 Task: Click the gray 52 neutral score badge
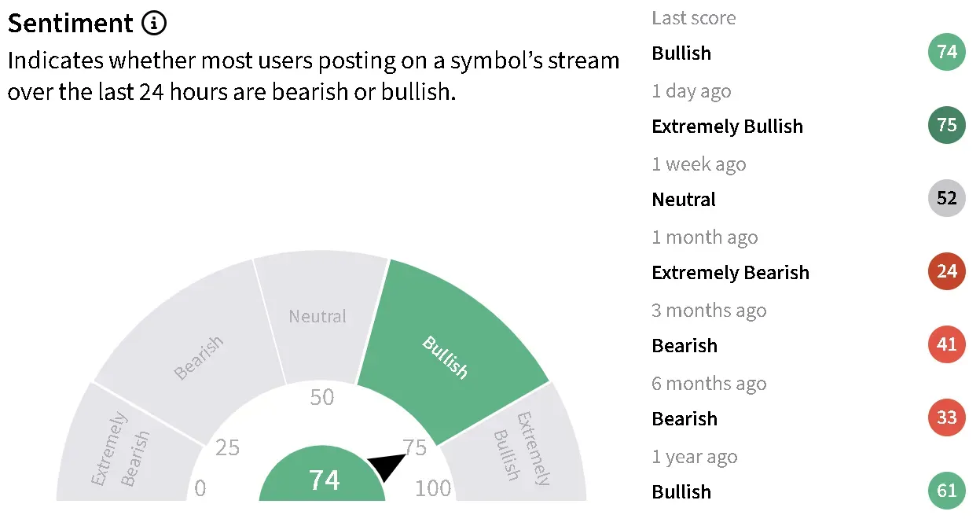[x=947, y=198]
